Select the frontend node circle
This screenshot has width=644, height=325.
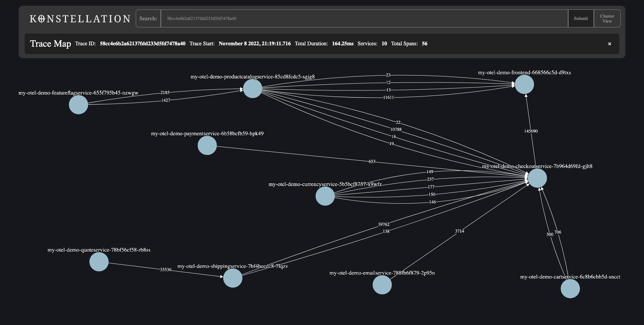pyautogui.click(x=524, y=85)
